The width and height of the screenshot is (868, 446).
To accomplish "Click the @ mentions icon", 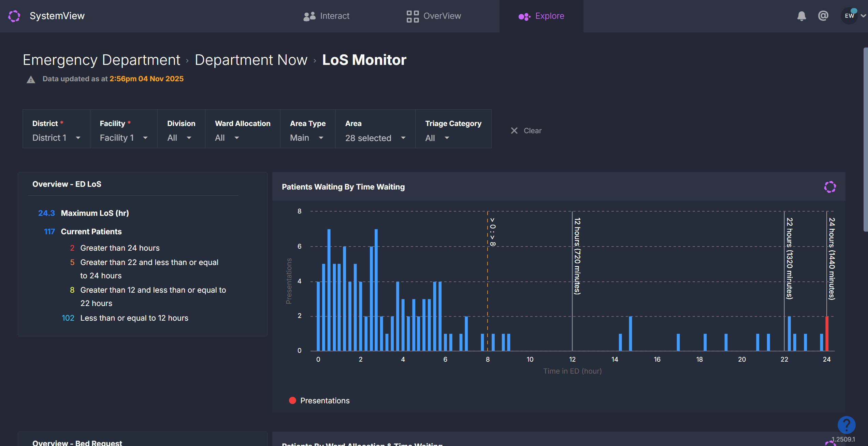I will [x=823, y=16].
